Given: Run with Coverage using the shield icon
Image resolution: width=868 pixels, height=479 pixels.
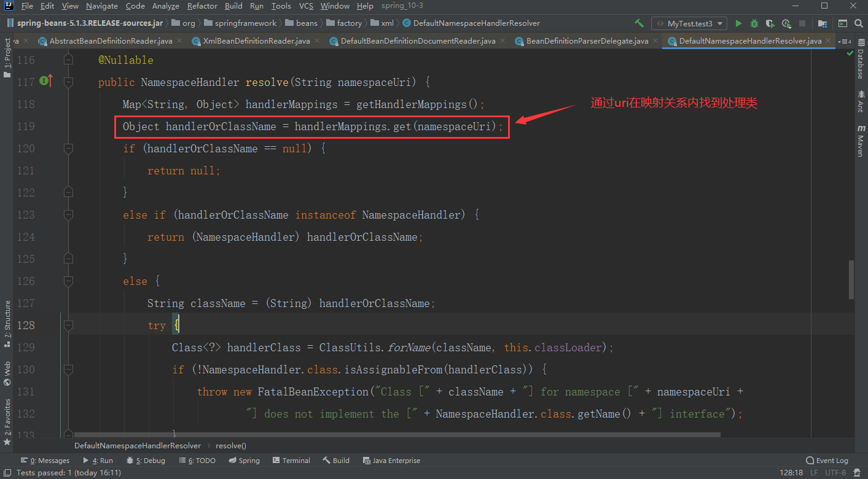Looking at the screenshot, I should (770, 23).
